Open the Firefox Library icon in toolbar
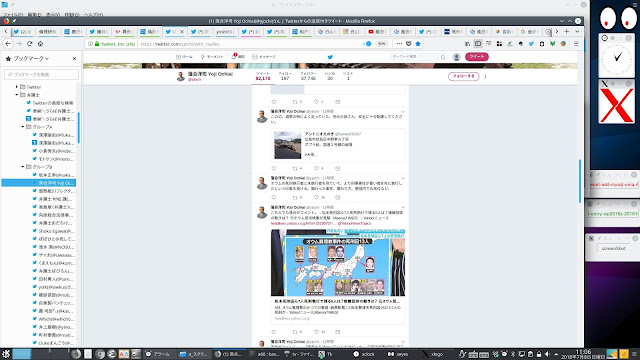640x360 pixels. [467, 44]
